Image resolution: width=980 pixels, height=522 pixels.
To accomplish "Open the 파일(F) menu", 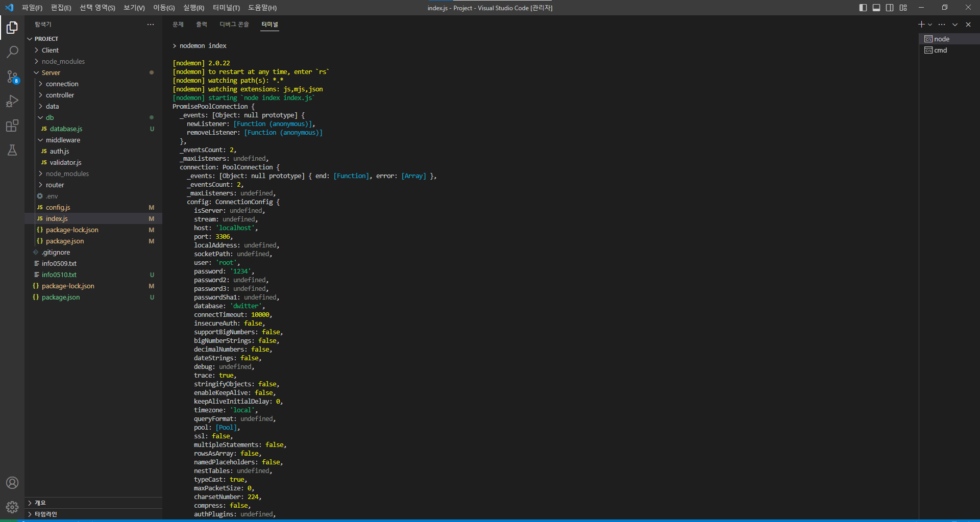I will click(32, 8).
